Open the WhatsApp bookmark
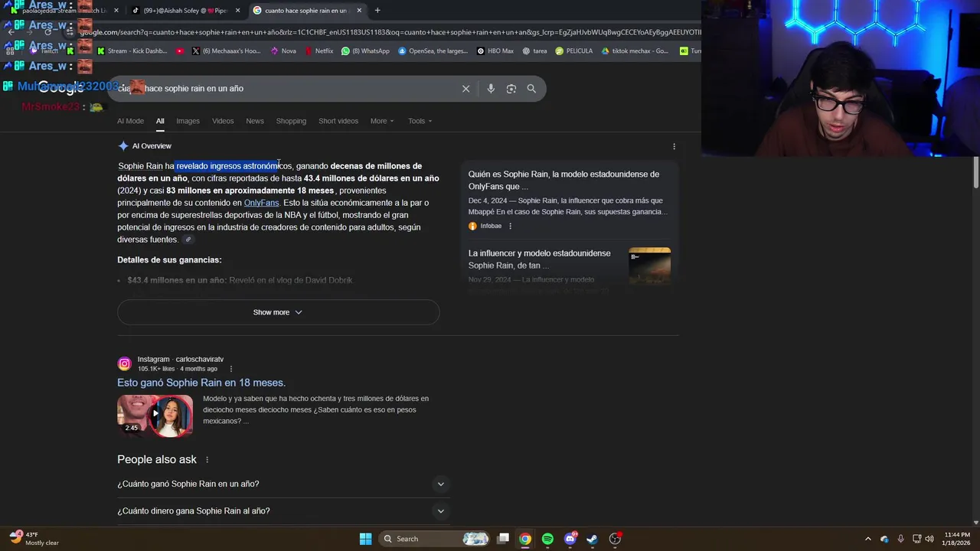The image size is (980, 551). tap(366, 51)
